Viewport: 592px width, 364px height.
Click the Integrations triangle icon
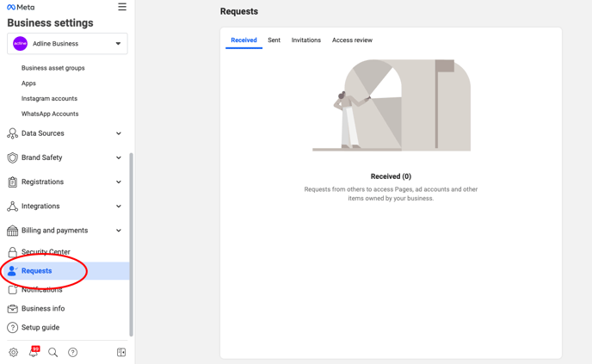coord(12,207)
